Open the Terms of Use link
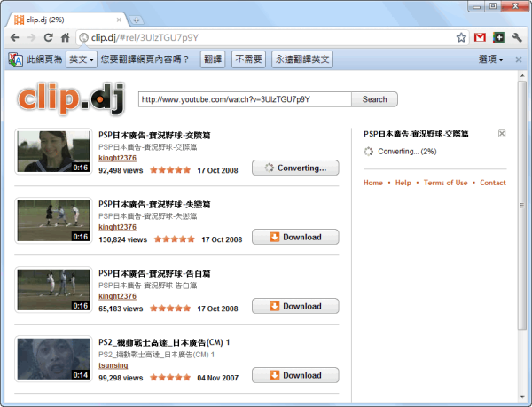This screenshot has width=532, height=407. [x=445, y=183]
